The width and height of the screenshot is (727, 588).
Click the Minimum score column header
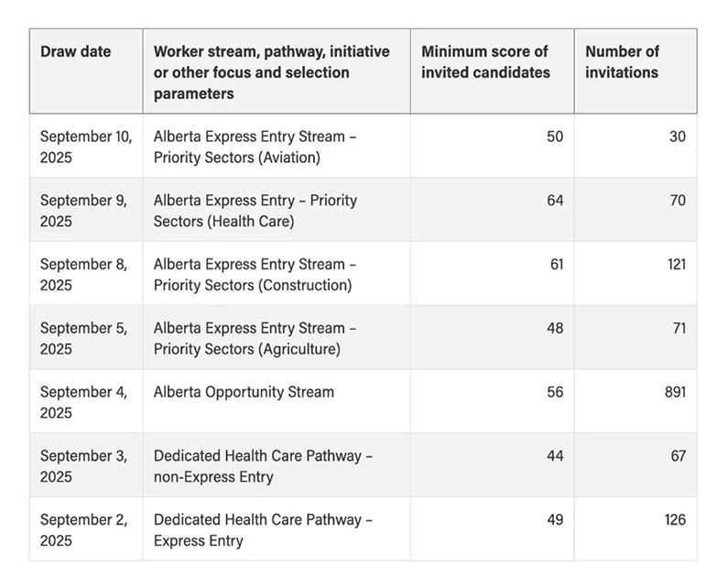point(485,61)
